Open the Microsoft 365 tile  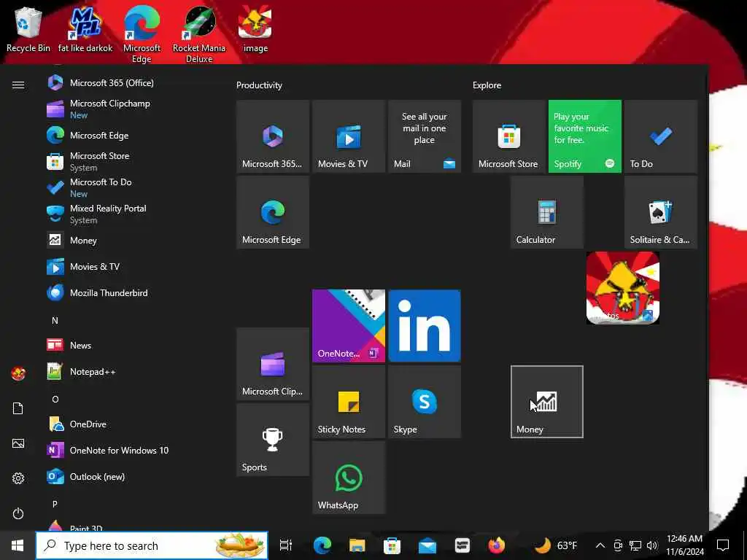[x=273, y=136]
